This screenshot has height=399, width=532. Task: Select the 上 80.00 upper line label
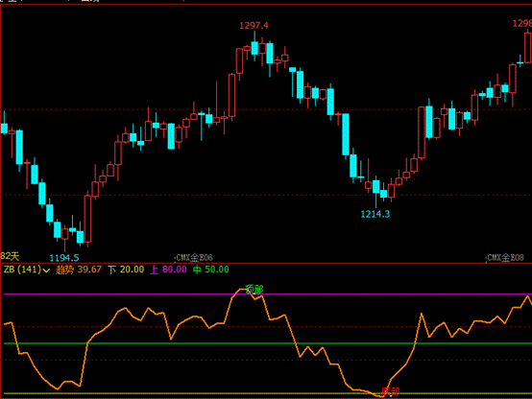click(168, 270)
